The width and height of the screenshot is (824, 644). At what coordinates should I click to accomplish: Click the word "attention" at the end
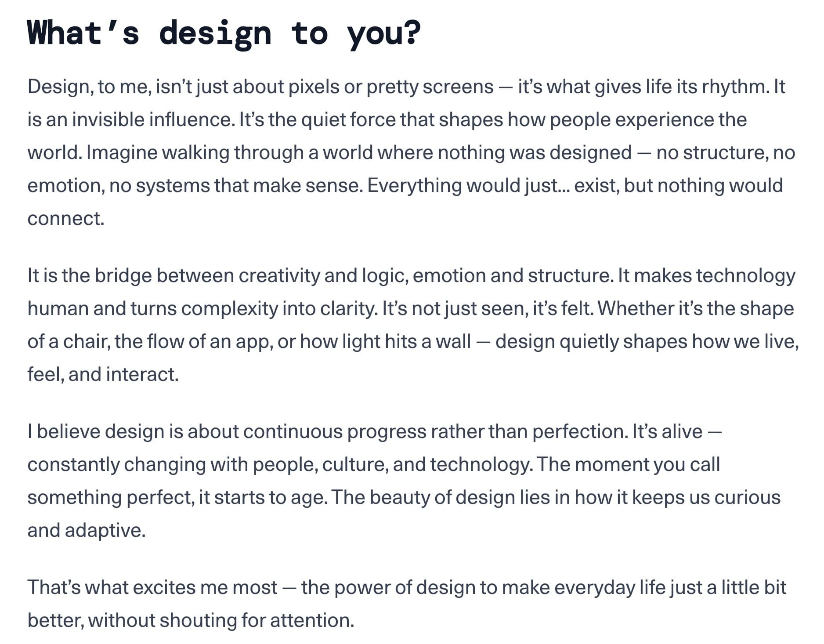click(x=311, y=621)
